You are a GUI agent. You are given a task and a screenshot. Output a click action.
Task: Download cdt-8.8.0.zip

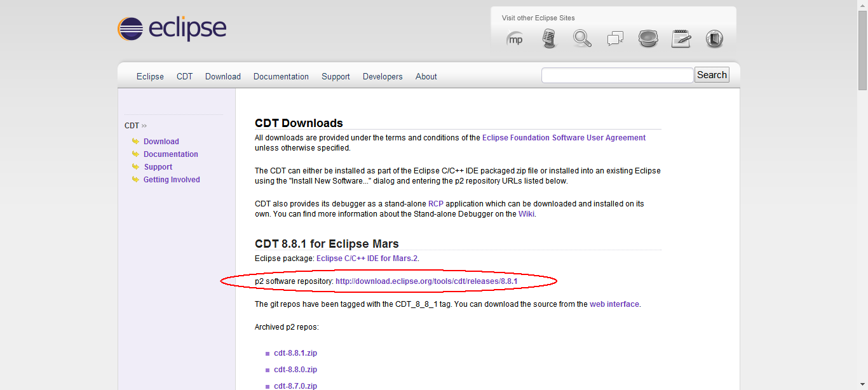[295, 370]
